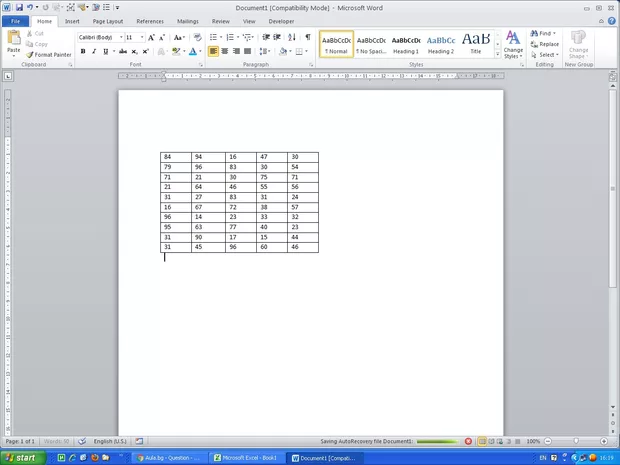
Task: Click the vertical scrollbar thumb
Action: point(612,189)
